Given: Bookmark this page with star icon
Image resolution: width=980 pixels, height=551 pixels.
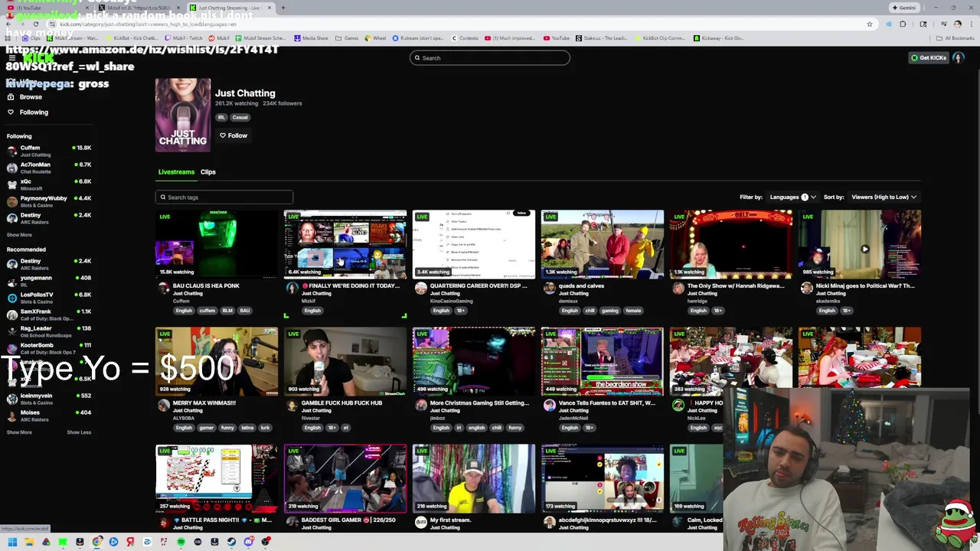Looking at the screenshot, I should [x=869, y=24].
